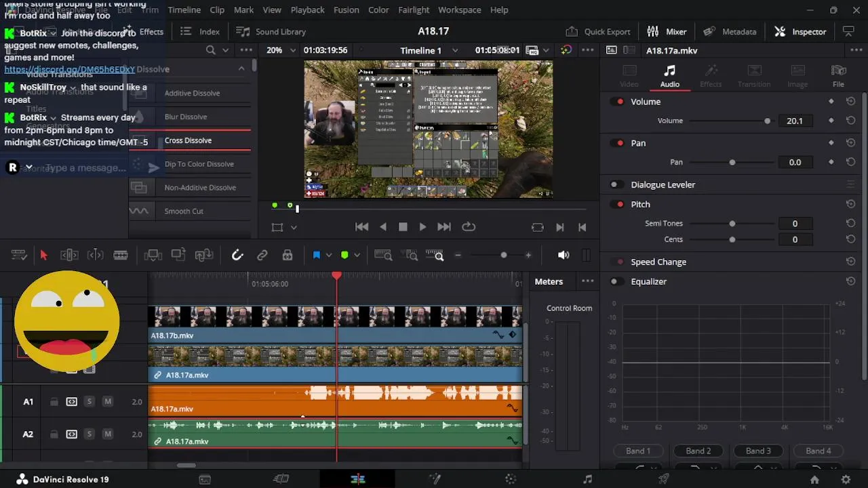Go to the Project Manager home icon
The image size is (868, 488).
click(x=814, y=479)
